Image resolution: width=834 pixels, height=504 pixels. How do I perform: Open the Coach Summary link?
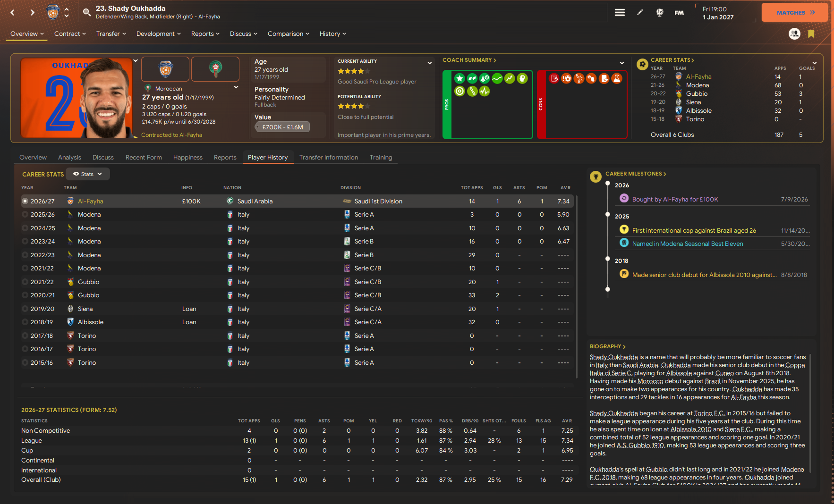(469, 60)
